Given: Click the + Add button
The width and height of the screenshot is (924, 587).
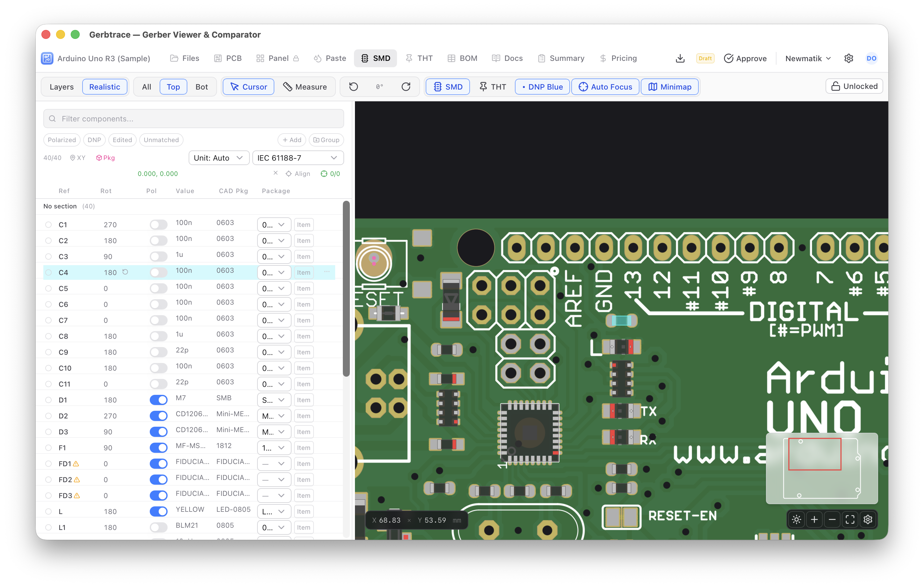Looking at the screenshot, I should tap(292, 140).
